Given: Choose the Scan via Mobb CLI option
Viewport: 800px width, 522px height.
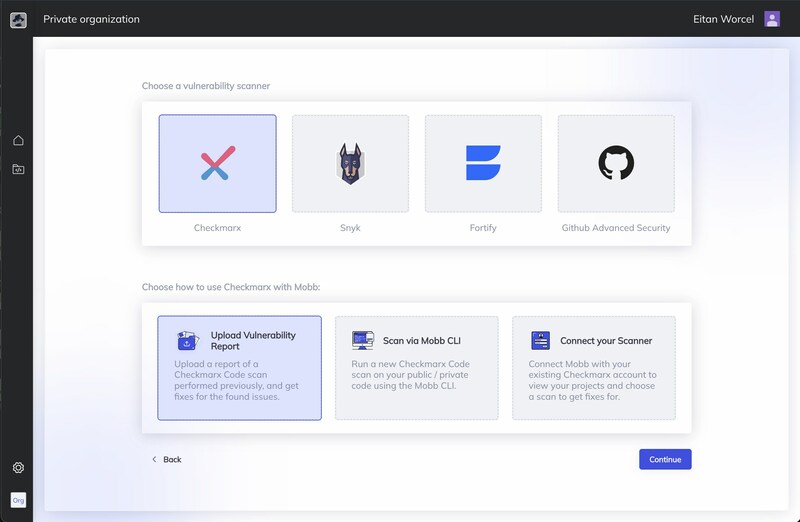Looking at the screenshot, I should [417, 368].
